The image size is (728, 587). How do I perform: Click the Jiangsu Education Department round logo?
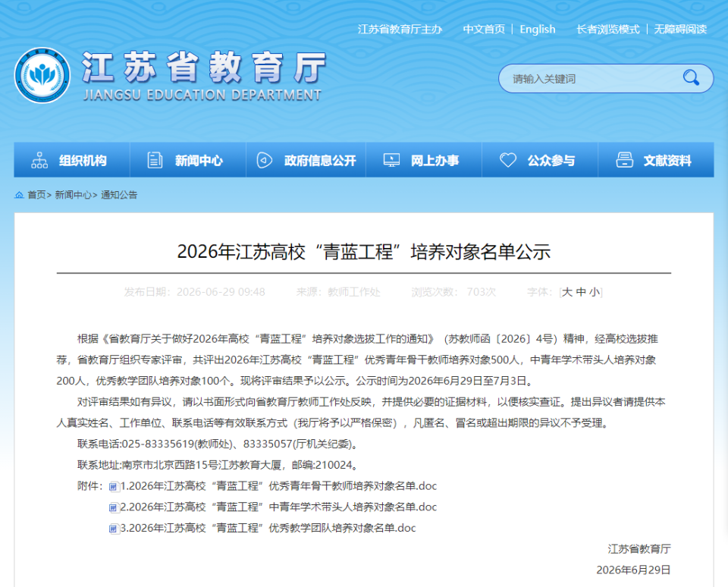42,75
